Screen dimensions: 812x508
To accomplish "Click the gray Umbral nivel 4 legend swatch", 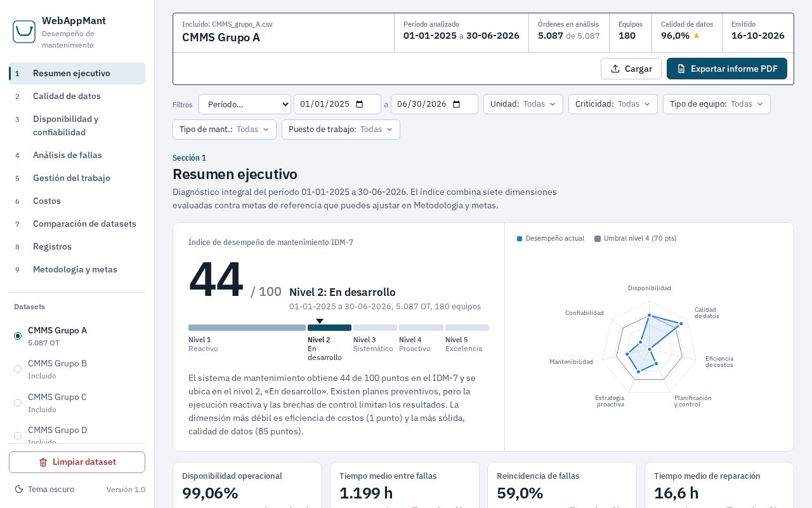I will [x=598, y=239].
